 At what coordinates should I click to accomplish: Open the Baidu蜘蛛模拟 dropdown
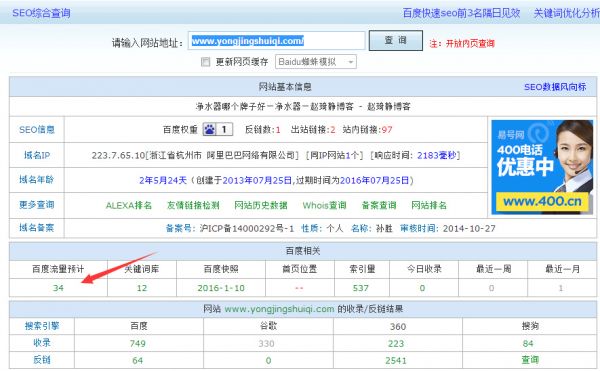click(316, 62)
